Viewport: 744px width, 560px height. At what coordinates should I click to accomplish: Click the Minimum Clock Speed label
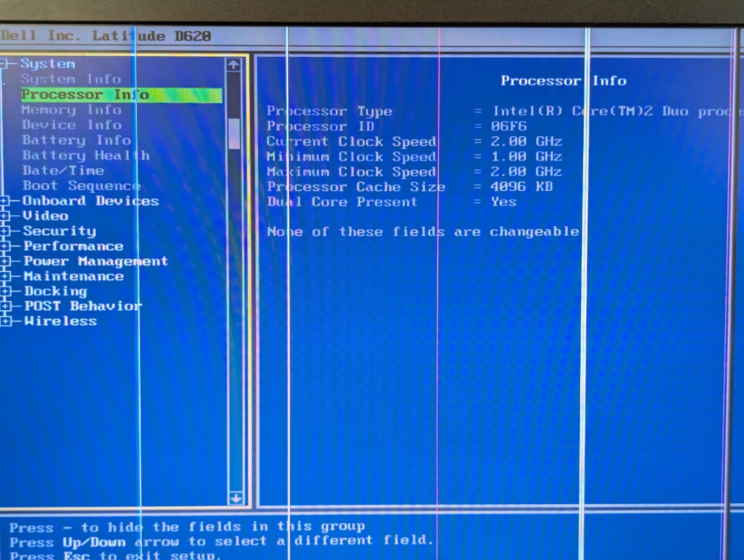pyautogui.click(x=352, y=157)
